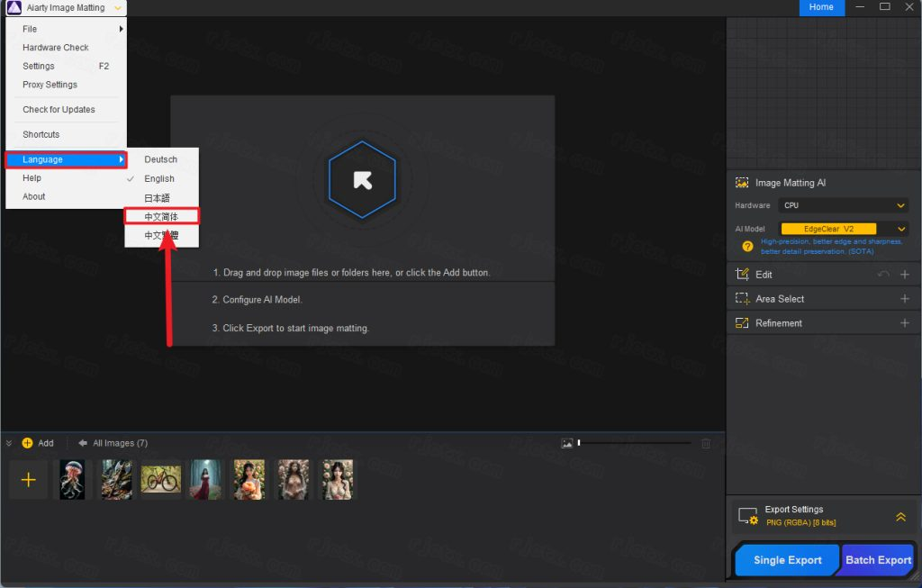This screenshot has height=588, width=922.
Task: Choose Check for Updates menu item
Action: tap(59, 110)
